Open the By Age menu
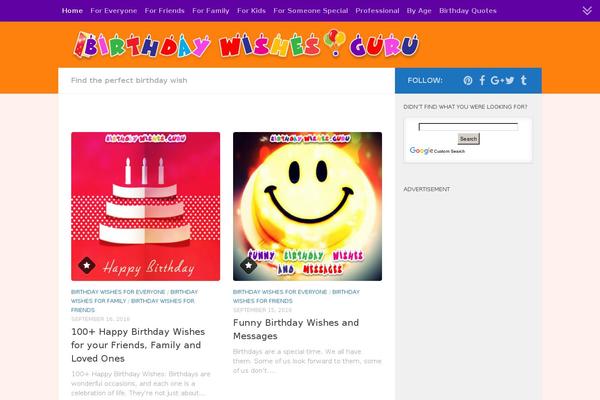This screenshot has height=400, width=600. pyautogui.click(x=419, y=11)
